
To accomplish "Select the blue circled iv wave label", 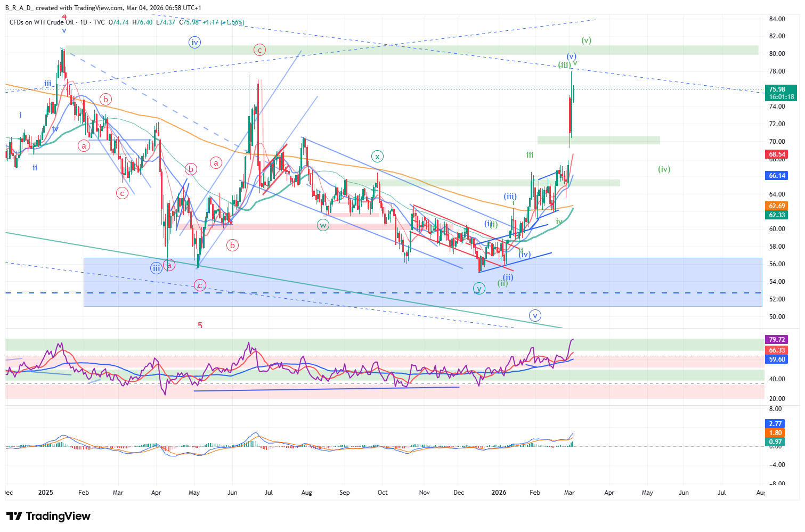I will coord(194,43).
